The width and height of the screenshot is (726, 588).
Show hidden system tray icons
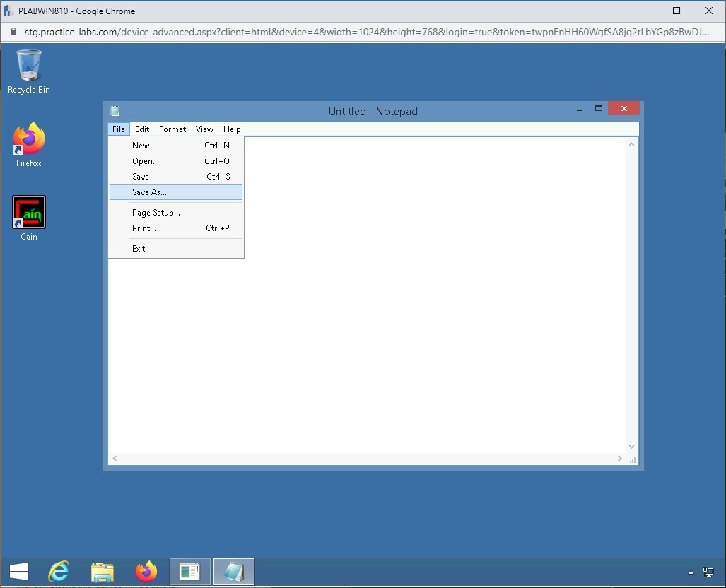(x=691, y=572)
